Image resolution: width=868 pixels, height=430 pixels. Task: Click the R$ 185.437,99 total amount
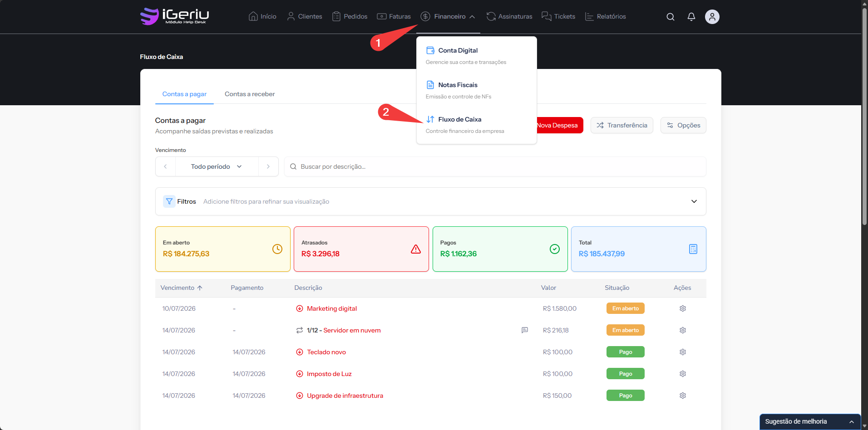coord(602,254)
